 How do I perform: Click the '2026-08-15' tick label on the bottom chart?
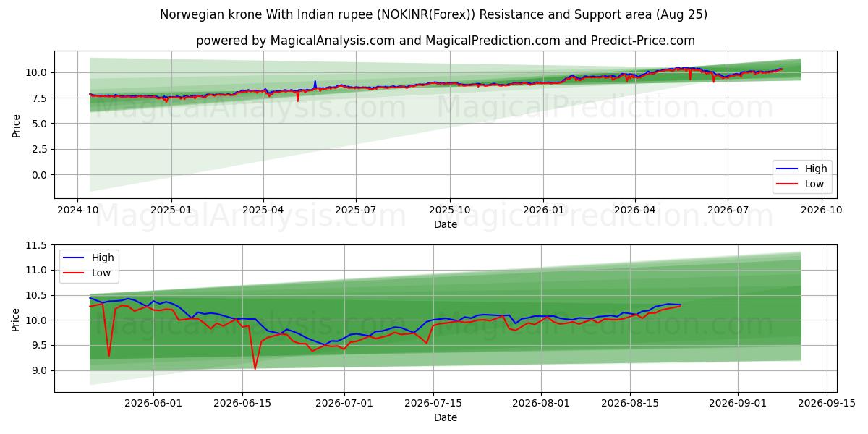(629, 403)
